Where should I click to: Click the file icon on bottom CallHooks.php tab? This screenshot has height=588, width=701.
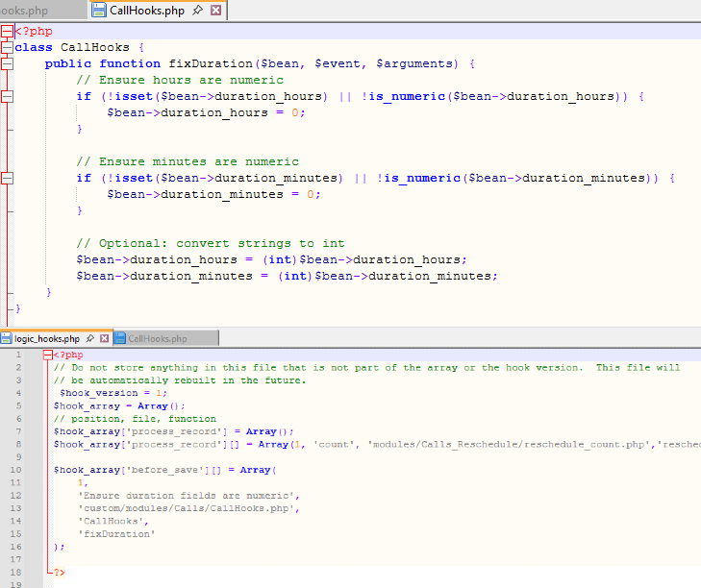pyautogui.click(x=120, y=339)
